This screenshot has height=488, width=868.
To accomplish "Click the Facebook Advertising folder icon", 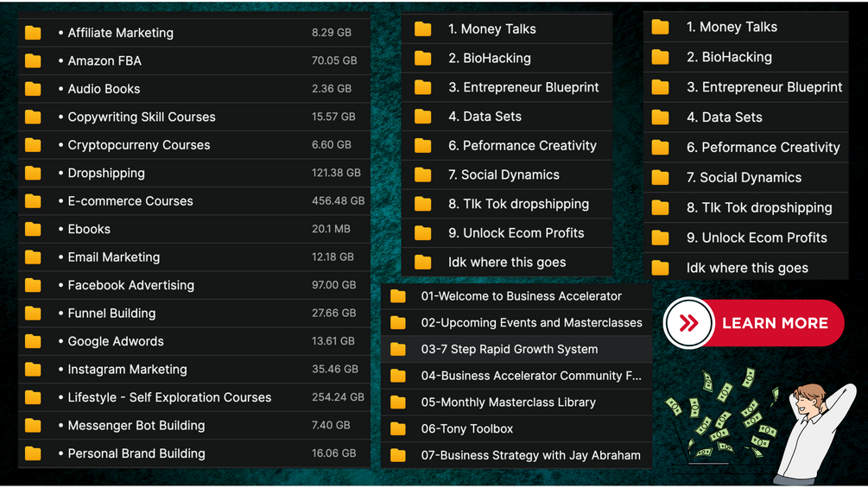I will point(33,285).
